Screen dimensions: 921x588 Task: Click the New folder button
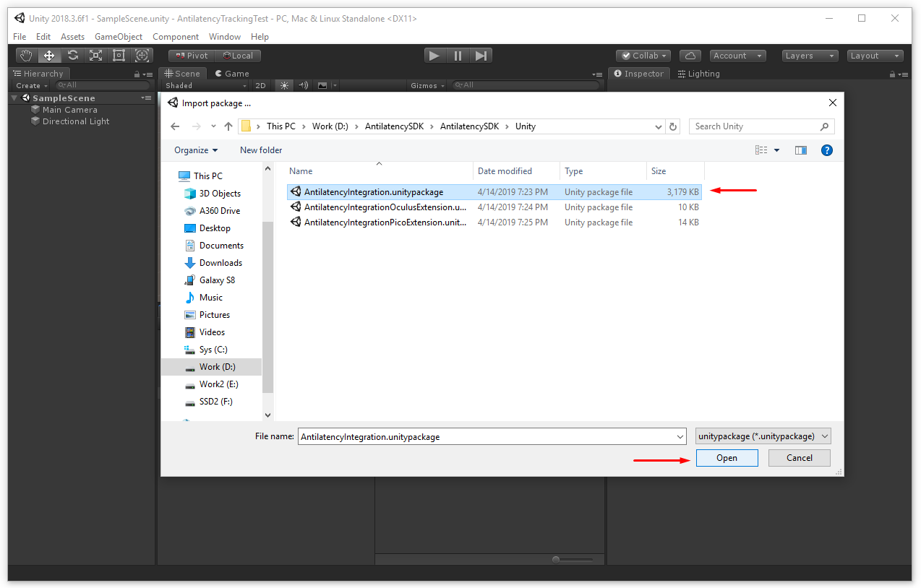[261, 150]
